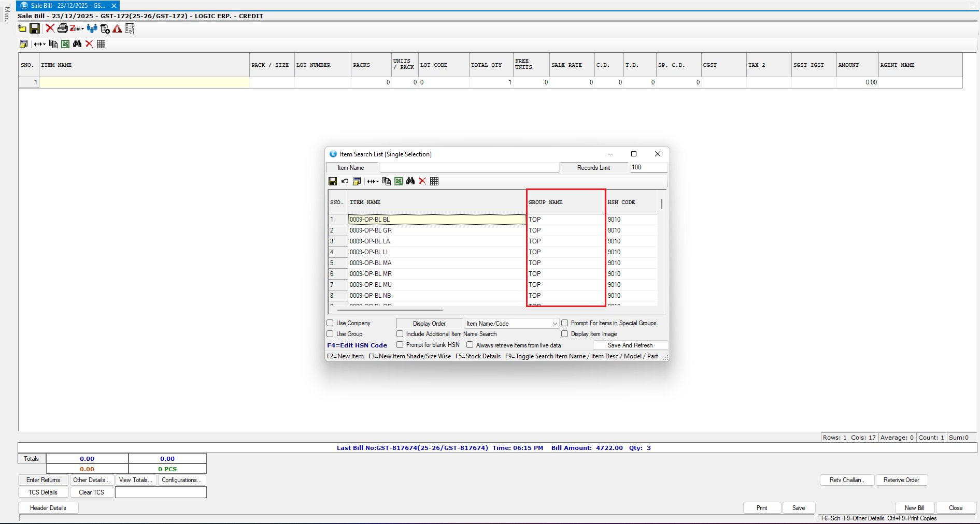Tick the Display Item Image checkbox
980x524 pixels.
coord(565,334)
